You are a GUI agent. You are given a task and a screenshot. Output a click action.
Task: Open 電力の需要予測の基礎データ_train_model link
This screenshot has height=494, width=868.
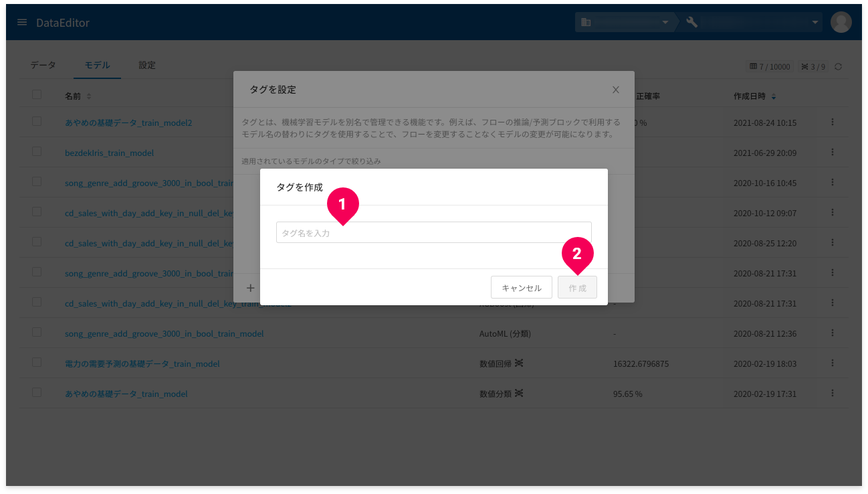[x=142, y=363]
